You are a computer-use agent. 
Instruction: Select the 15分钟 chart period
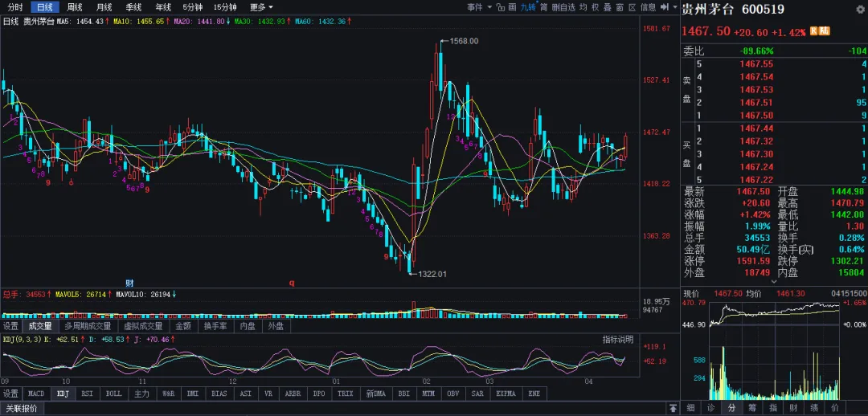[x=225, y=7]
